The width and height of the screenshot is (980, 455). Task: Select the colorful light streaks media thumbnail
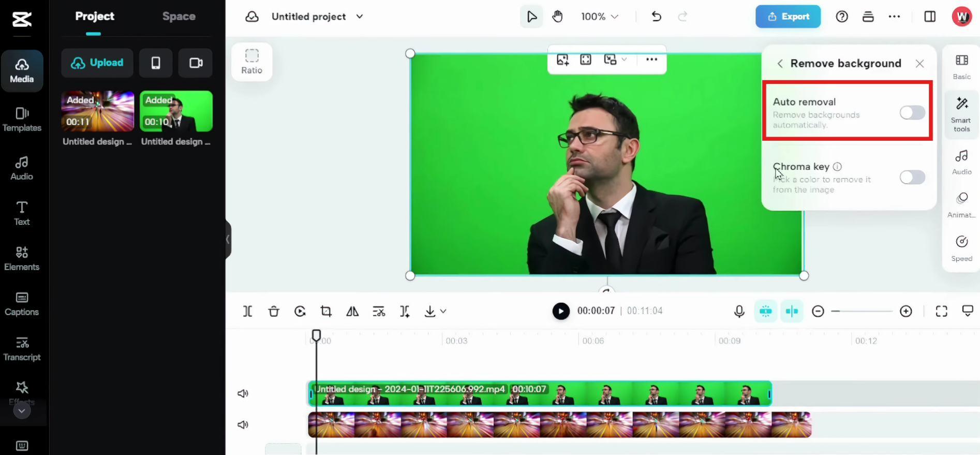[x=98, y=111]
